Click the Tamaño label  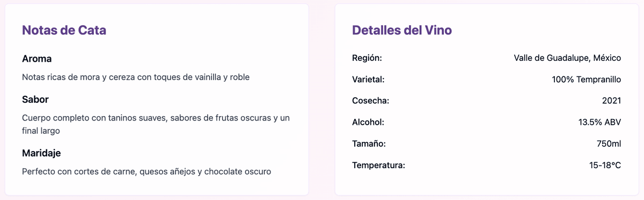[369, 144]
